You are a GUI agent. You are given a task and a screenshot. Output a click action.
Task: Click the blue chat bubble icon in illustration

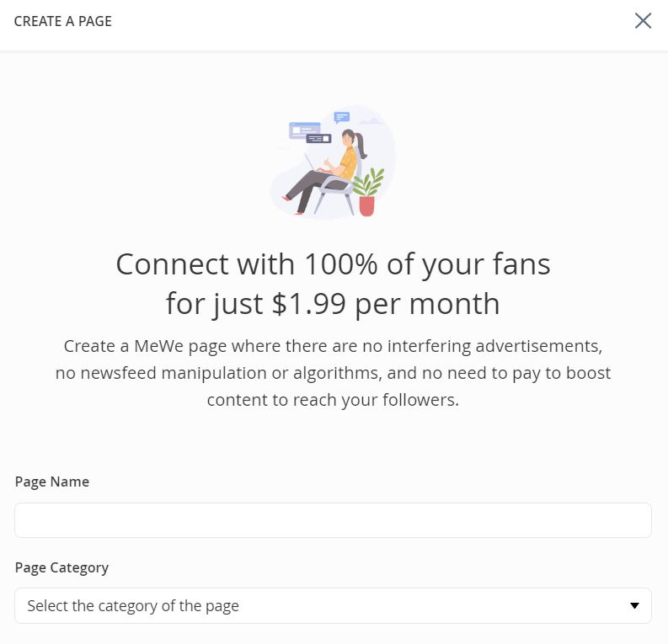(x=341, y=117)
